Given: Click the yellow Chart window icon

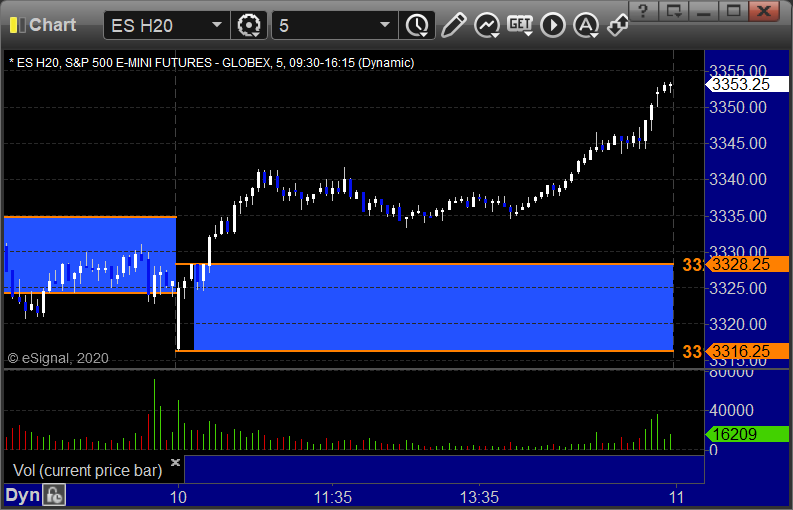Looking at the screenshot, I should (x=17, y=25).
